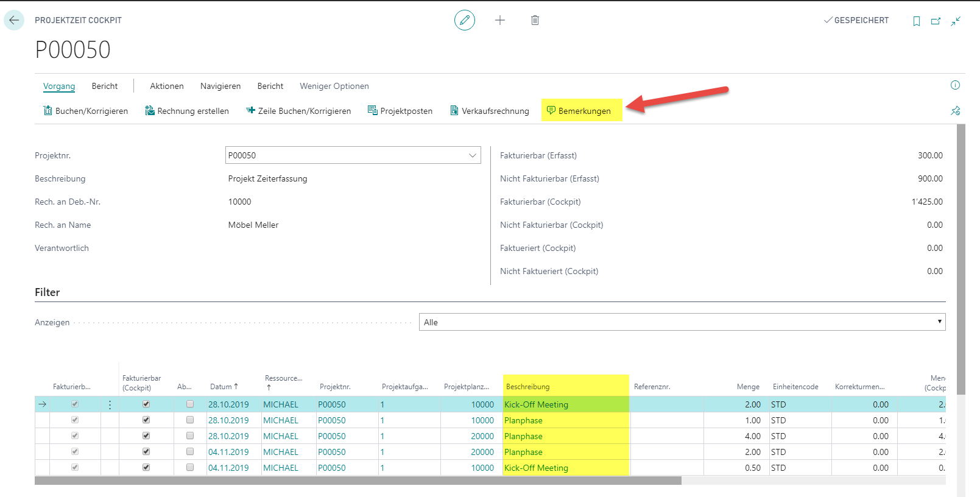980x497 pixels.
Task: Click MICHAEL in the Planphase row with Menge 4.00
Action: [281, 436]
